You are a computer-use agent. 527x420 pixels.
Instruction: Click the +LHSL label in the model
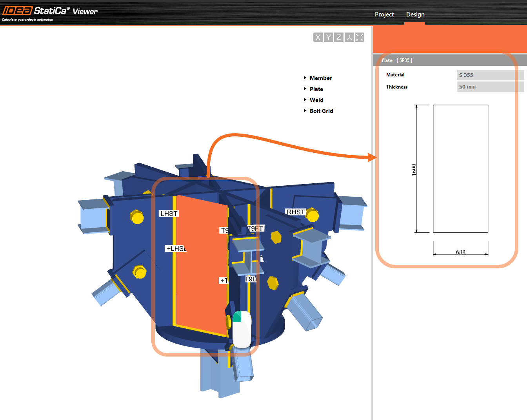click(x=176, y=248)
